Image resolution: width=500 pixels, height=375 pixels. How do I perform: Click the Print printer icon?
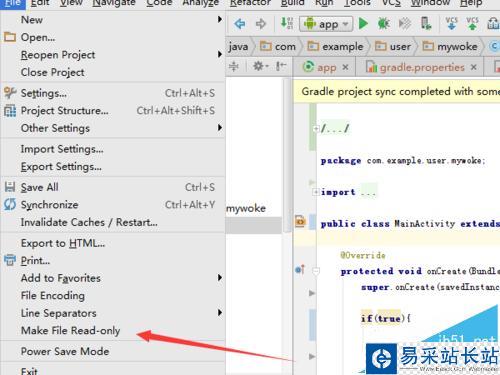10,260
